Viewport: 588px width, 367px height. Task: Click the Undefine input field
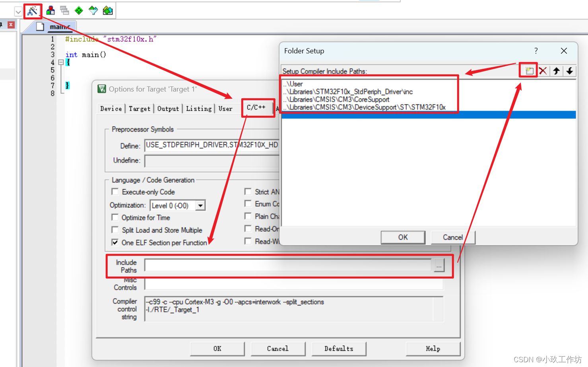click(212, 160)
